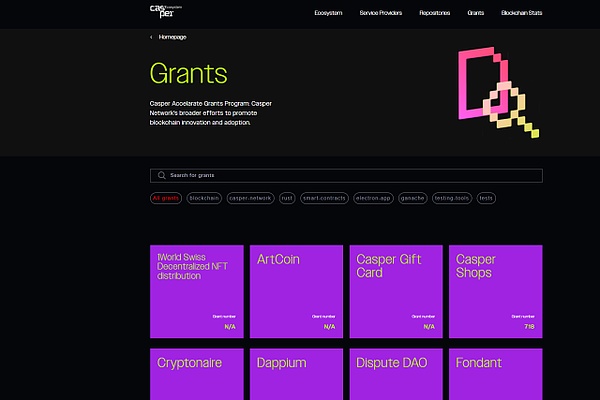This screenshot has width=600, height=400.
Task: Click the Homepage breadcrumb link
Action: (172, 37)
